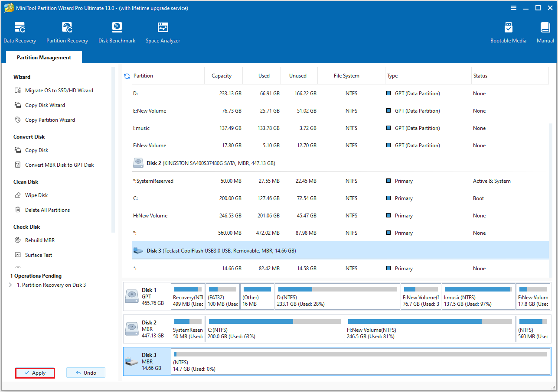558x392 pixels.
Task: Select Disk 3 Teclast CoolFlash header row
Action: pyautogui.click(x=340, y=250)
